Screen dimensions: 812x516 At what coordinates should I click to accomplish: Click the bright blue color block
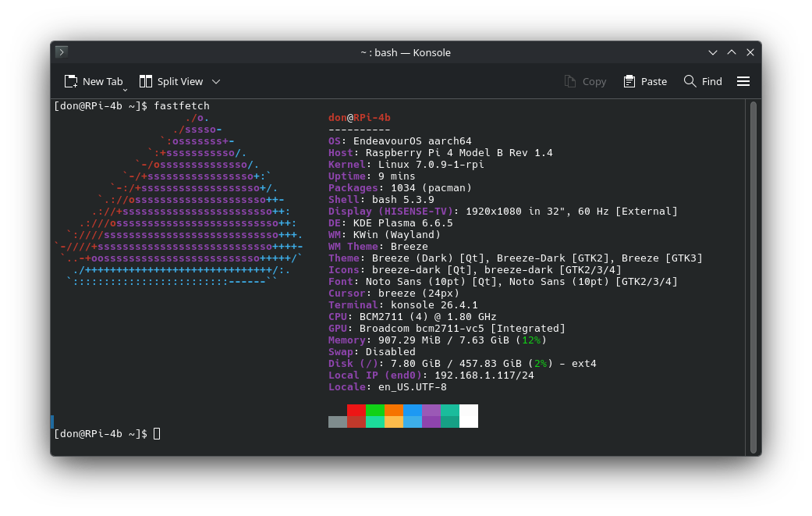point(413,411)
